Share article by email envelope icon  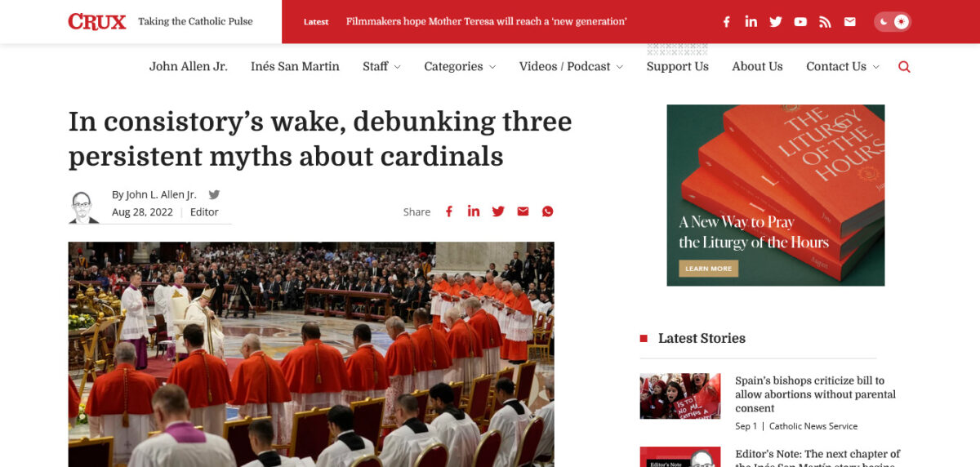tap(523, 211)
